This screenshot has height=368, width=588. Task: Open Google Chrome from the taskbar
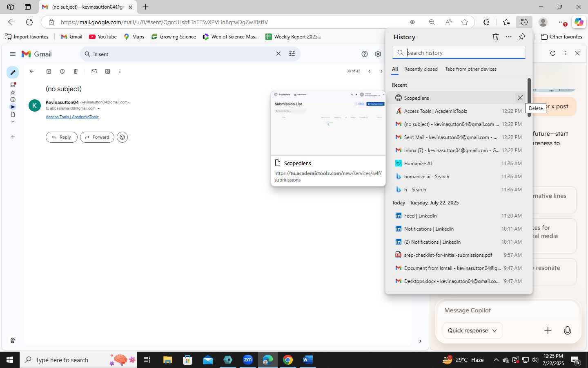[x=288, y=360]
